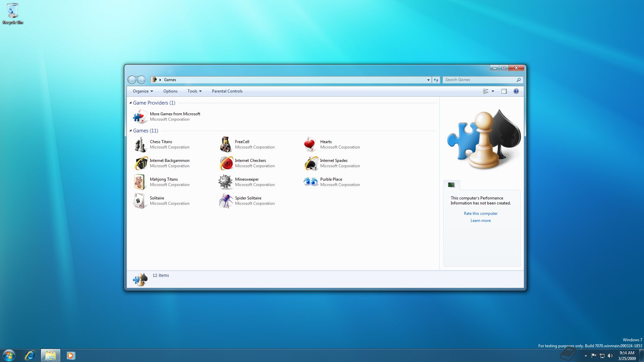Viewport: 644px width, 362px height.
Task: Select the Spider Solitaire label text
Action: [x=248, y=198]
